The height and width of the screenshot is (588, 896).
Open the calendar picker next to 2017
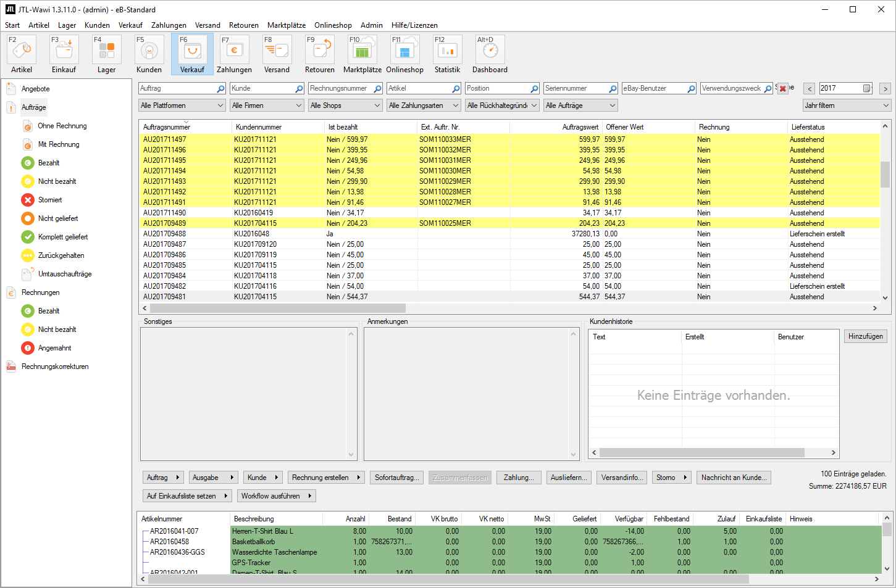pyautogui.click(x=866, y=88)
